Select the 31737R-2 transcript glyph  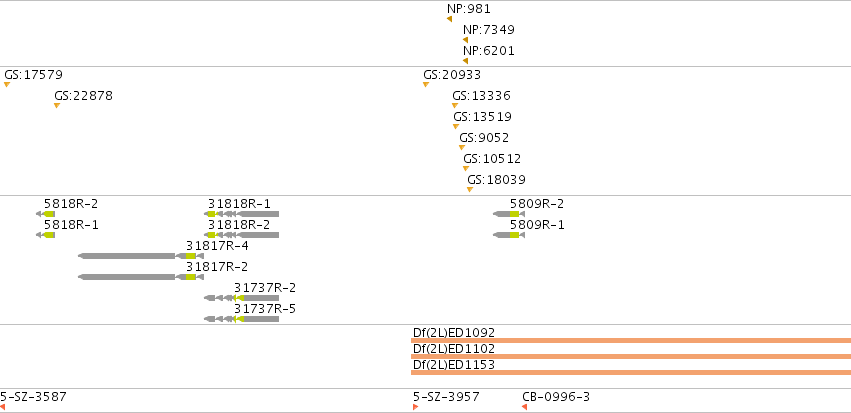(242, 298)
